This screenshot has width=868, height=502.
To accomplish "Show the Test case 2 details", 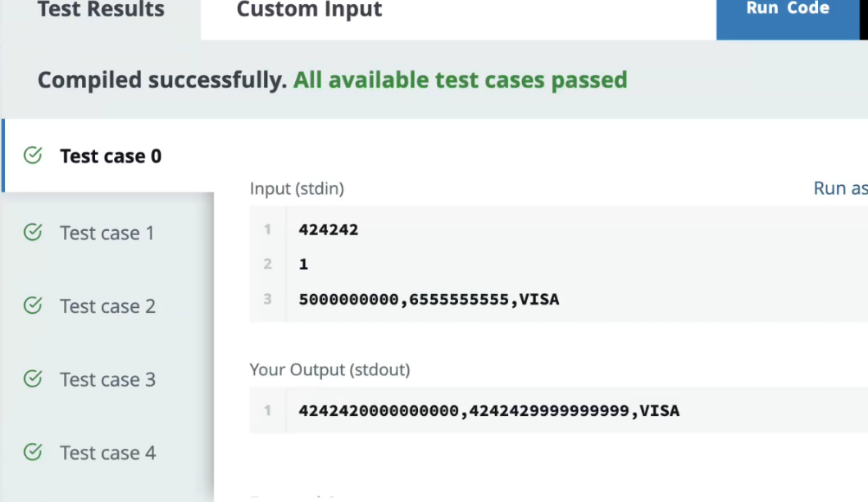I will (107, 306).
